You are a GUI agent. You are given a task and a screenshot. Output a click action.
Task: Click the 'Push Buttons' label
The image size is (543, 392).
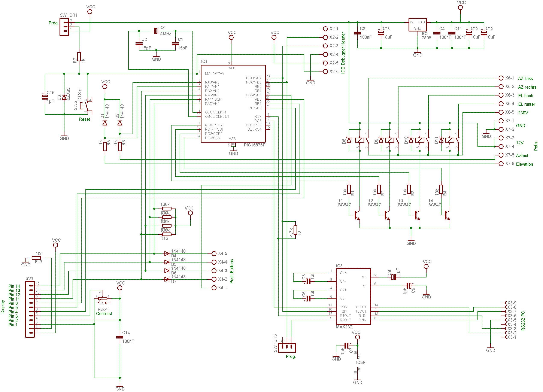pos(231,271)
